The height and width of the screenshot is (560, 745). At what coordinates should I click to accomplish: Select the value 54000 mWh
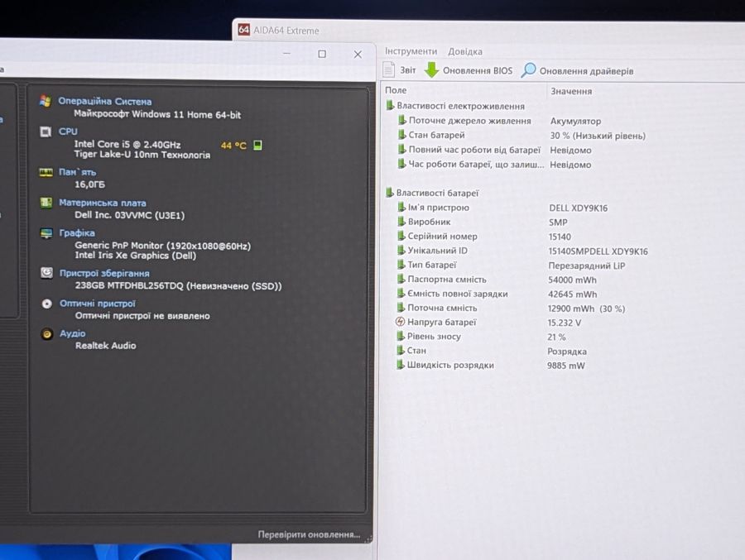pos(572,280)
